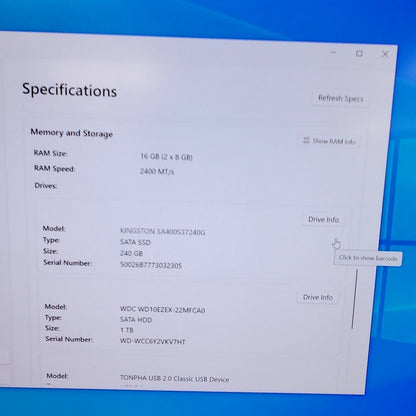Select the KINGSTON SA400S37240G model text

[162, 231]
